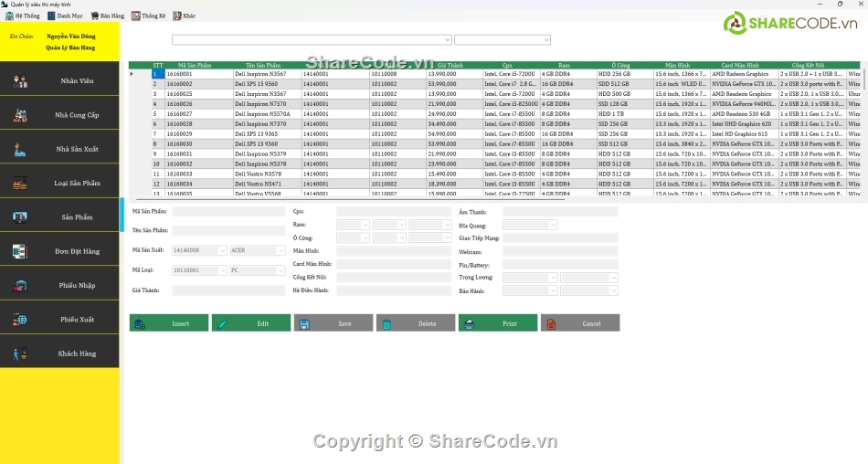
Task: Open the Bán Hàng menu
Action: (x=107, y=16)
